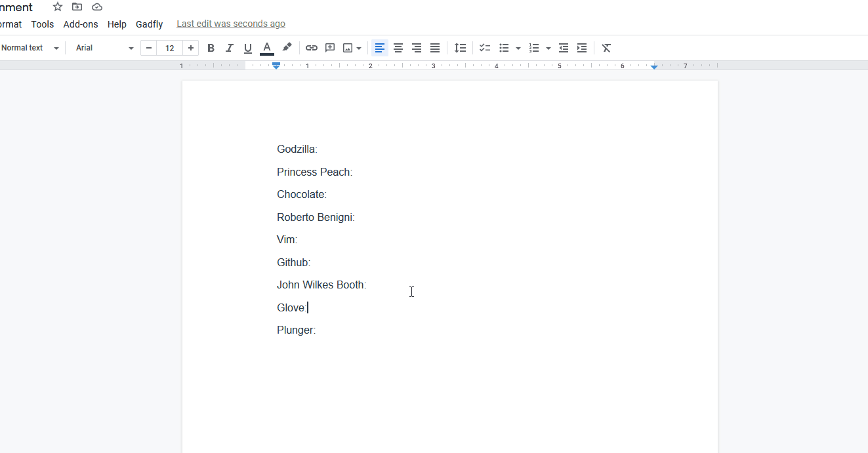Insert a bulleted list
868x453 pixels.
(504, 48)
